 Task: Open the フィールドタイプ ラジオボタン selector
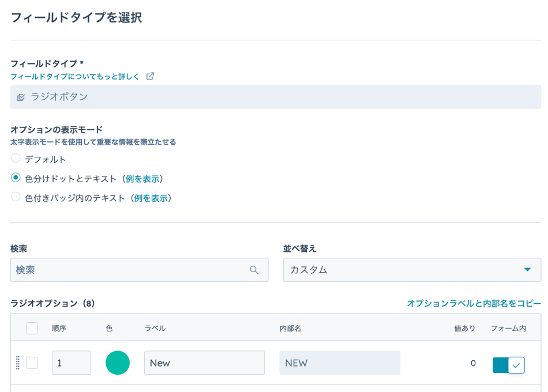pos(276,97)
